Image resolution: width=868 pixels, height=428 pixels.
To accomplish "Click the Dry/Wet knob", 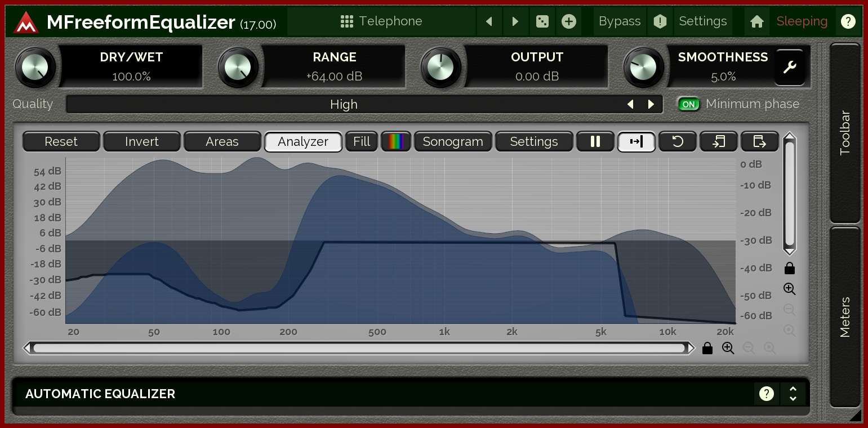I will point(35,67).
